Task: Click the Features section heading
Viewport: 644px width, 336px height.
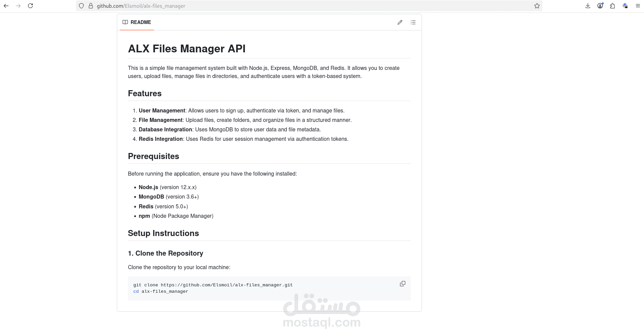Action: (x=144, y=94)
